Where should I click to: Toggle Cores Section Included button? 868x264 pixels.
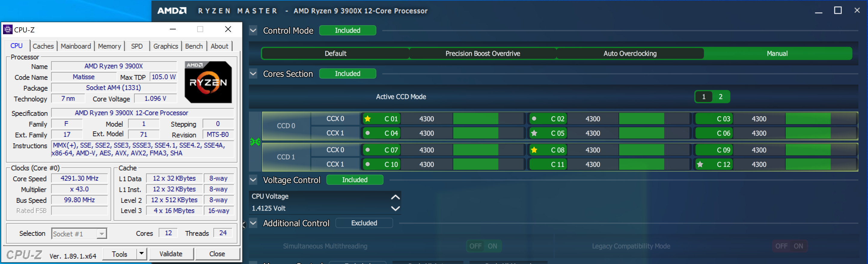click(347, 74)
